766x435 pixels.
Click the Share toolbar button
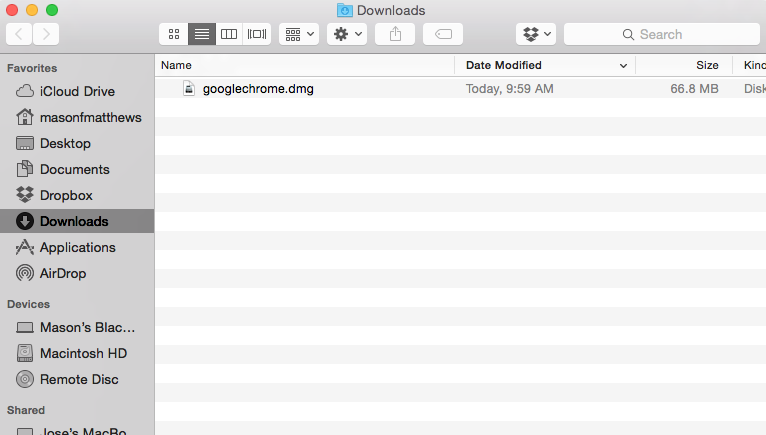pyautogui.click(x=395, y=34)
